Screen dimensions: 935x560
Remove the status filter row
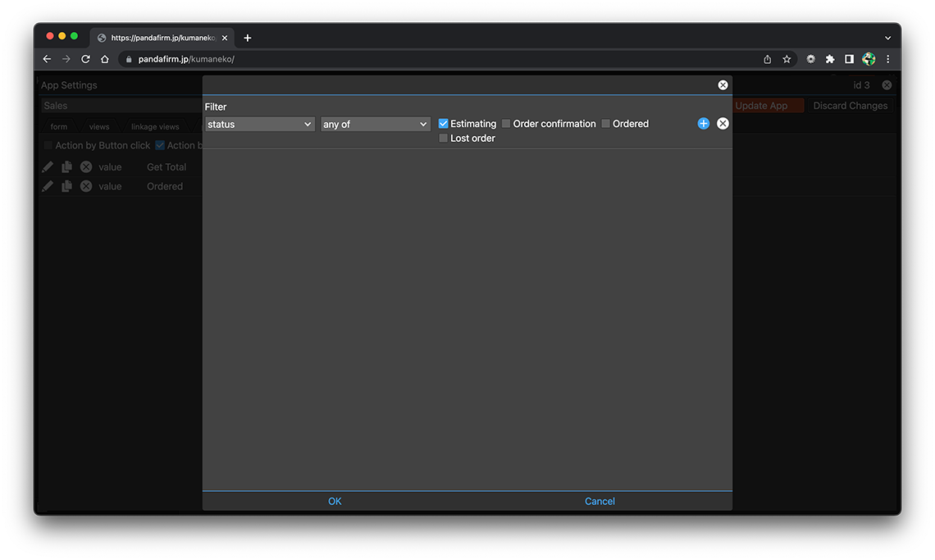click(723, 124)
